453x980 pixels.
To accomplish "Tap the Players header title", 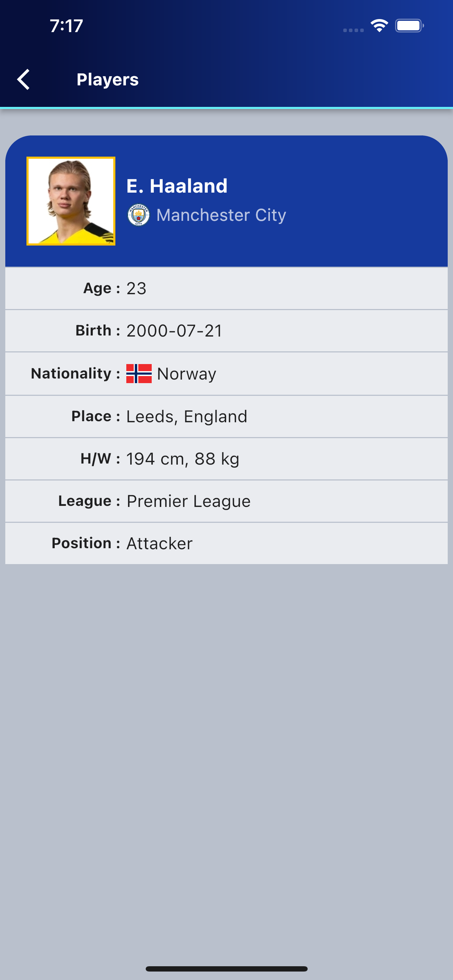I will pos(108,79).
